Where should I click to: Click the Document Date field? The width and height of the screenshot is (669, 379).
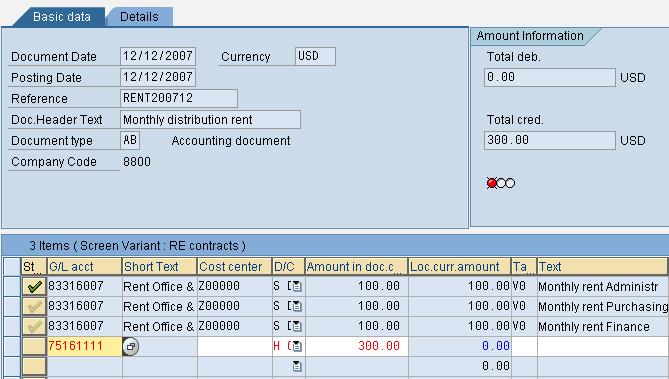pos(158,56)
